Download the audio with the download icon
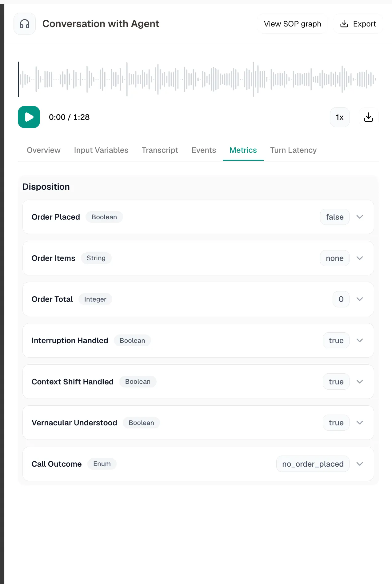Image resolution: width=392 pixels, height=584 pixels. tap(369, 117)
